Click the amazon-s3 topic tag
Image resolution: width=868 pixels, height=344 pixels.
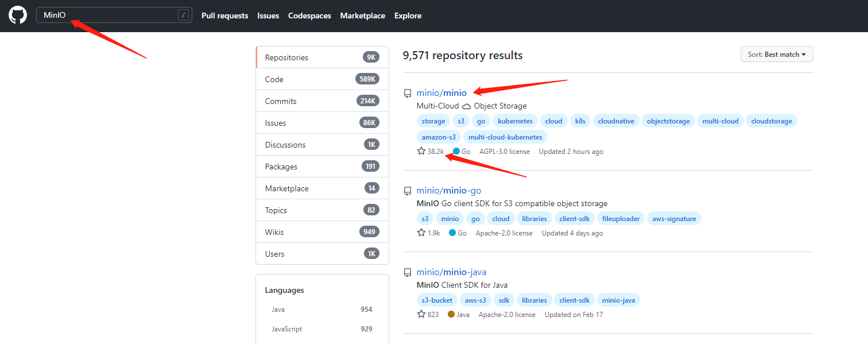pyautogui.click(x=439, y=137)
